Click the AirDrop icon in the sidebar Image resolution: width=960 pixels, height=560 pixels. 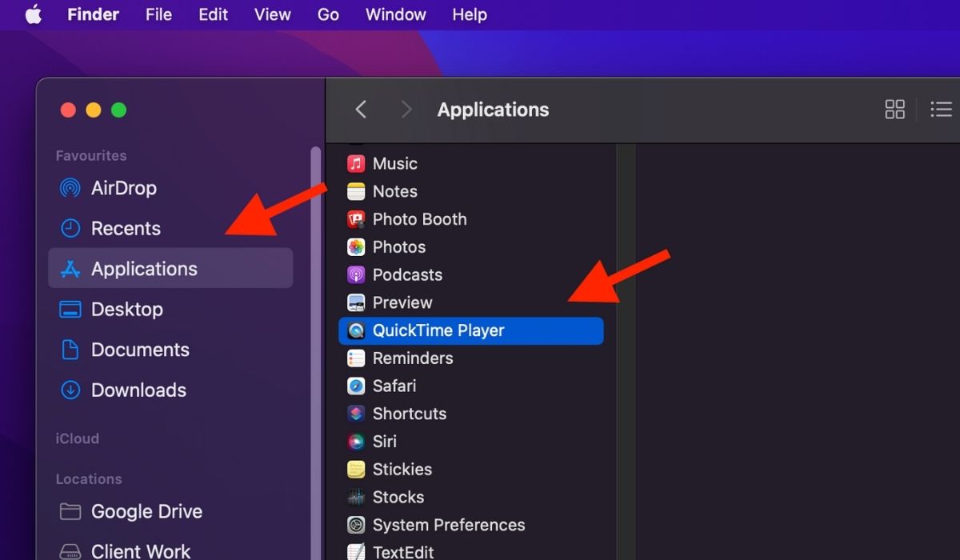click(70, 188)
